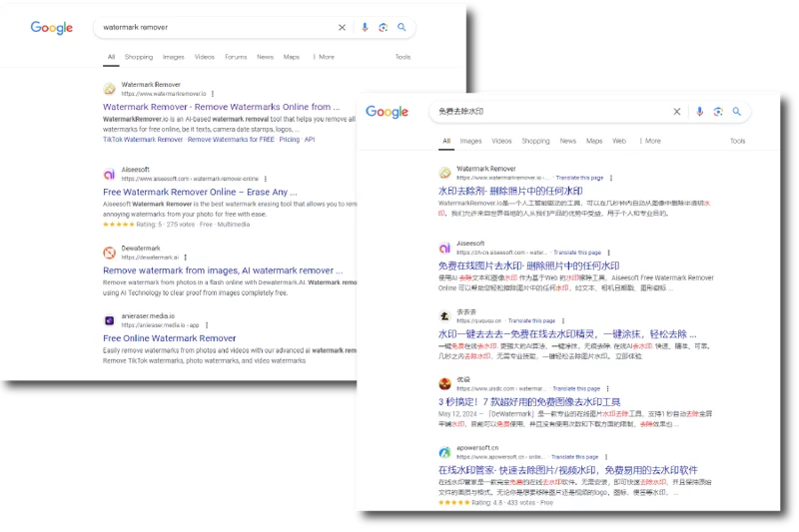The height and width of the screenshot is (532, 799).
Task: Click the 'Pricing' sitelink
Action: (x=290, y=140)
